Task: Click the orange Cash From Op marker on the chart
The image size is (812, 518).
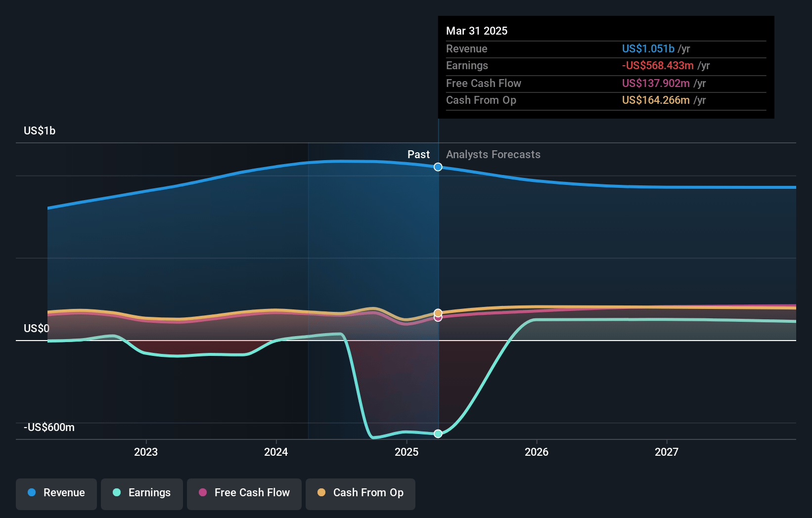Action: (438, 313)
